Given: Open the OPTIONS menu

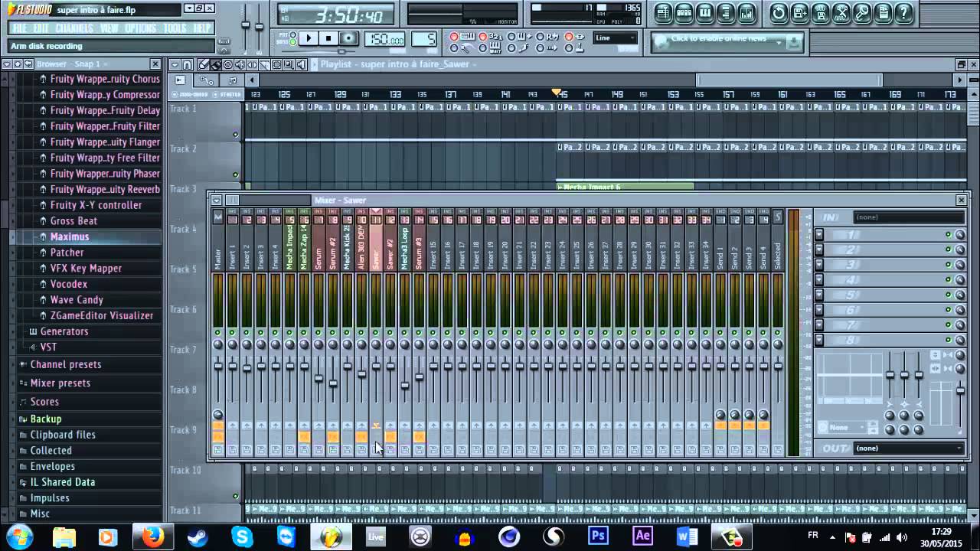Looking at the screenshot, I should coord(140,28).
